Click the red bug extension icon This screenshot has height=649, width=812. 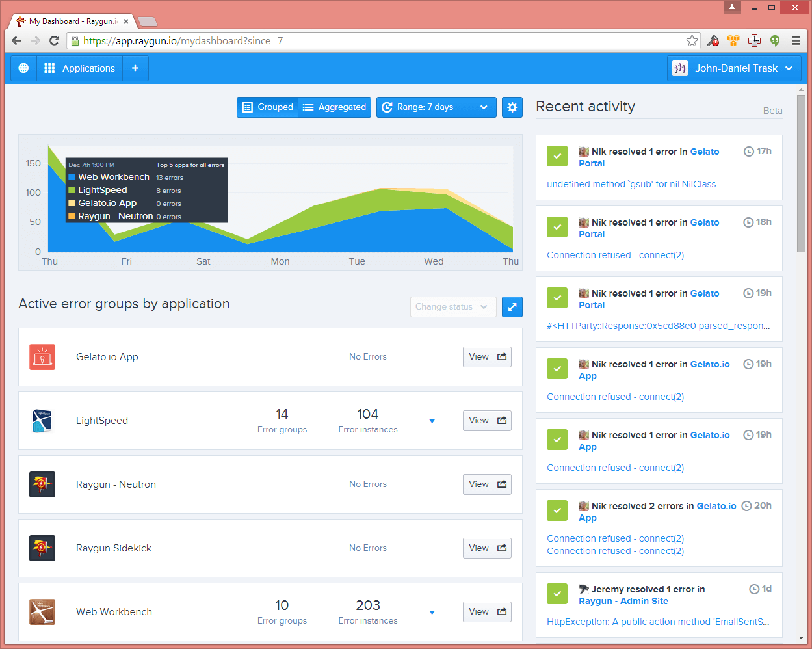click(x=713, y=40)
